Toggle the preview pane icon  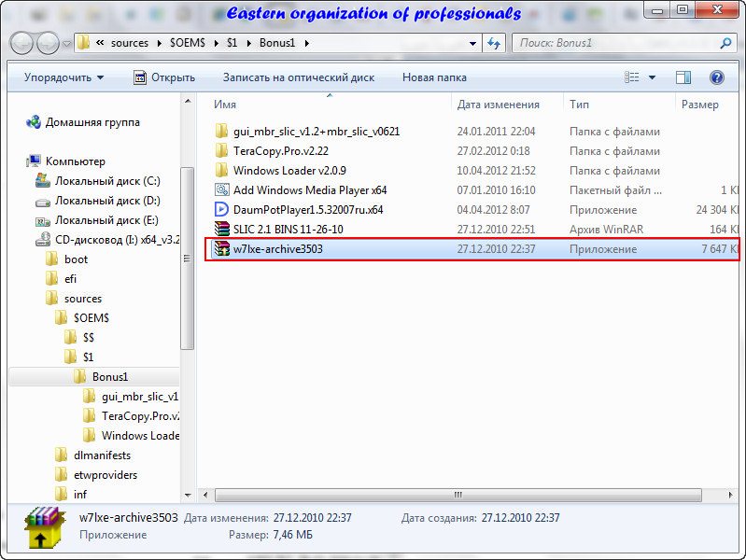(x=683, y=77)
